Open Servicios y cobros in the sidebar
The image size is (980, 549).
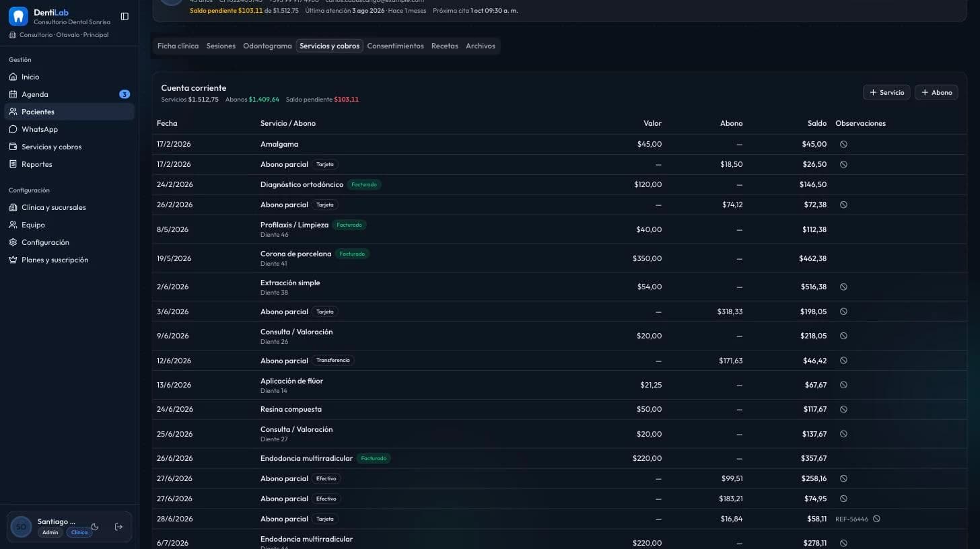click(x=69, y=147)
